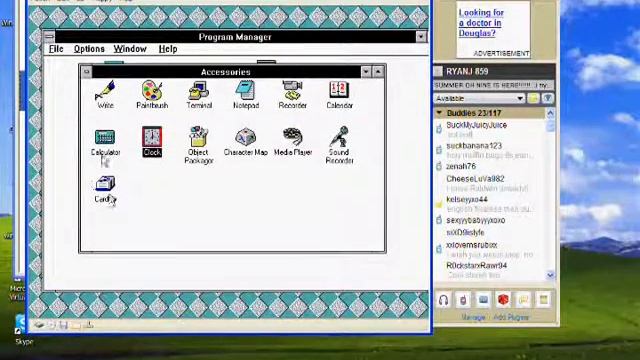Viewport: 640px width, 360px height.
Task: Open the File menu in Program Manager
Action: (x=56, y=49)
